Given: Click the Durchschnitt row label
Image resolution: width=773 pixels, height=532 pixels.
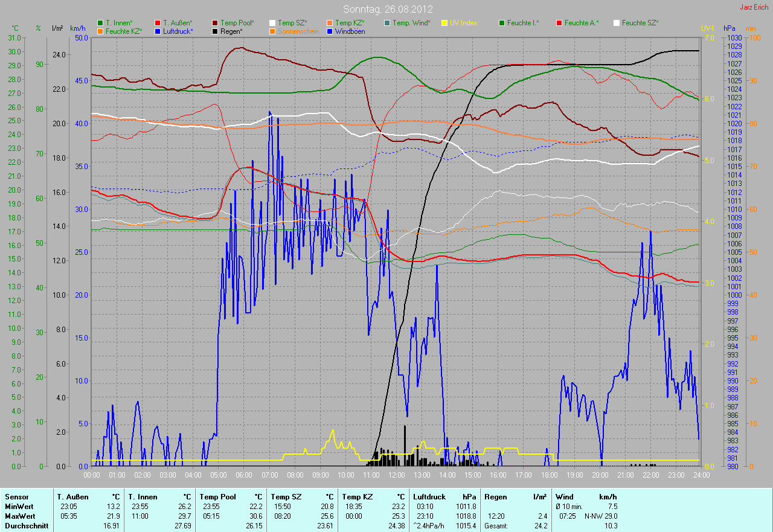Looking at the screenshot, I should click(24, 526).
